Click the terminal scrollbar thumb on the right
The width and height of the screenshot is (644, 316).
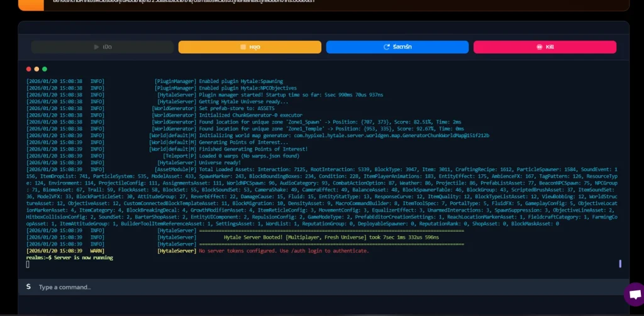(x=620, y=264)
